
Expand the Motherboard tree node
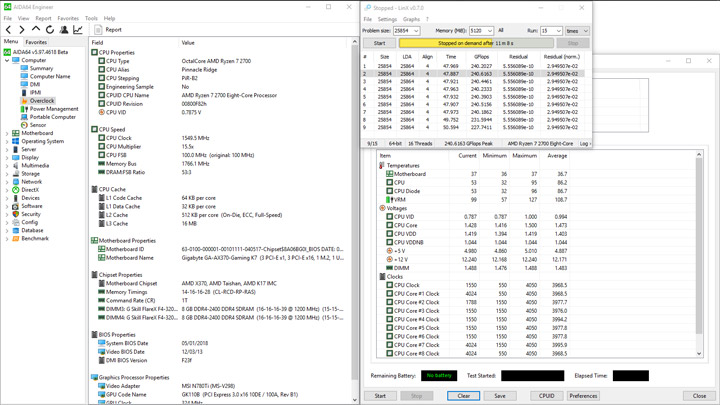(7, 133)
